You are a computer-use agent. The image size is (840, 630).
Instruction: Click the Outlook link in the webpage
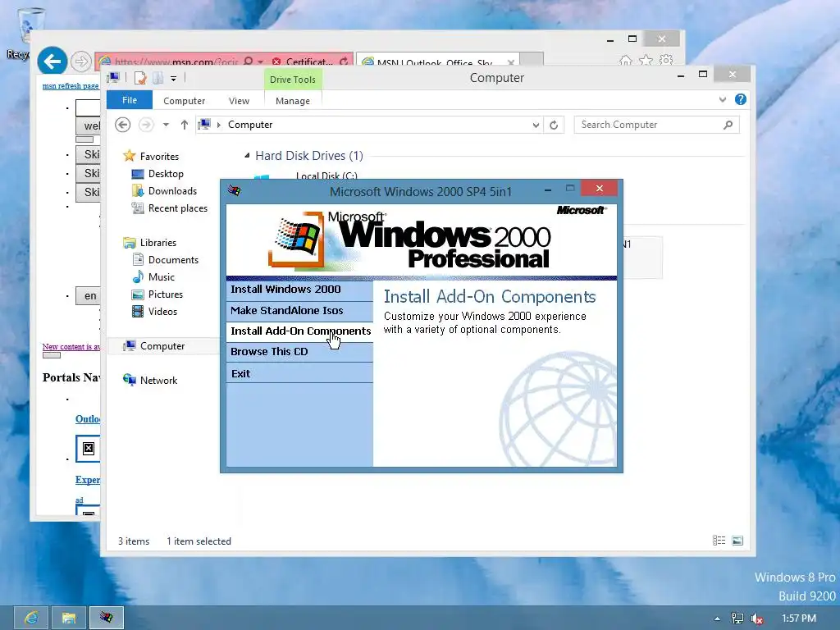tap(87, 419)
